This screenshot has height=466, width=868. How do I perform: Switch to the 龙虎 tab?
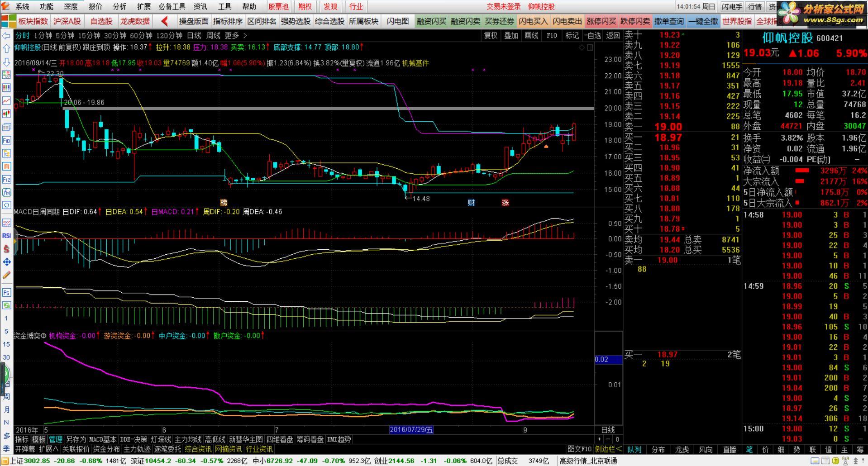click(x=682, y=449)
